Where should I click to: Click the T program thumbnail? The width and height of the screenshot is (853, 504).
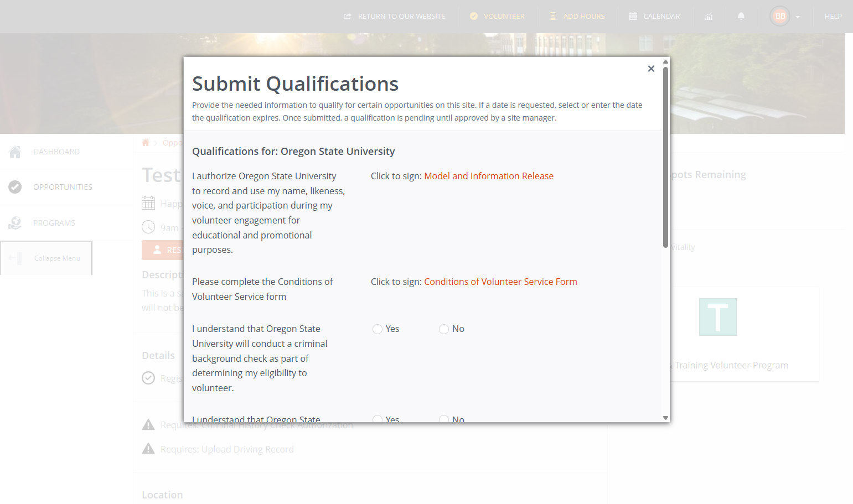[717, 317]
